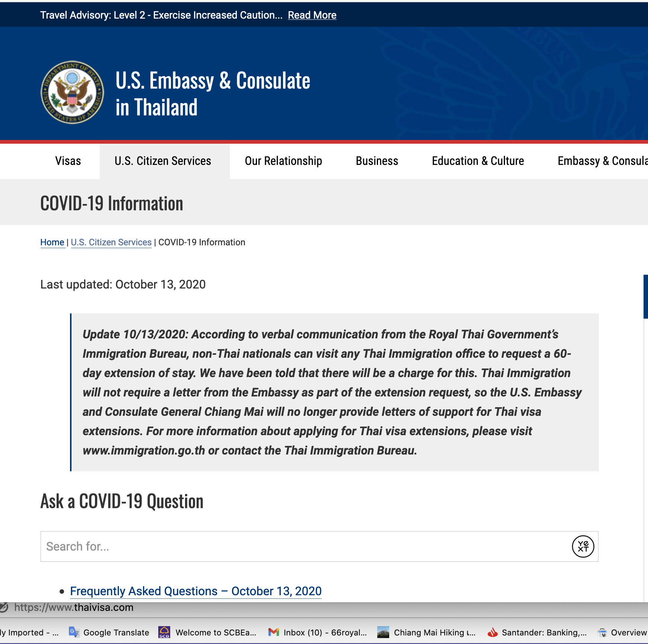This screenshot has width=648, height=644.
Task: Open the Gmail Inbox bookmark icon
Action: point(274,632)
